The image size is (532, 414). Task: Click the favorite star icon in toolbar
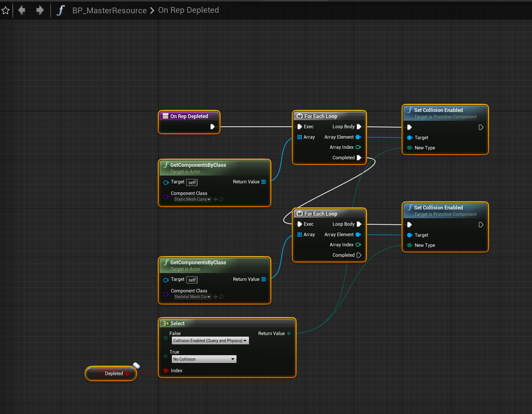pyautogui.click(x=6, y=10)
